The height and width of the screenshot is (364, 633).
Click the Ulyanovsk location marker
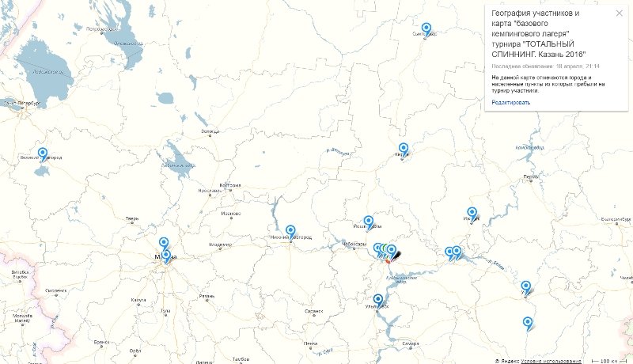click(x=377, y=300)
